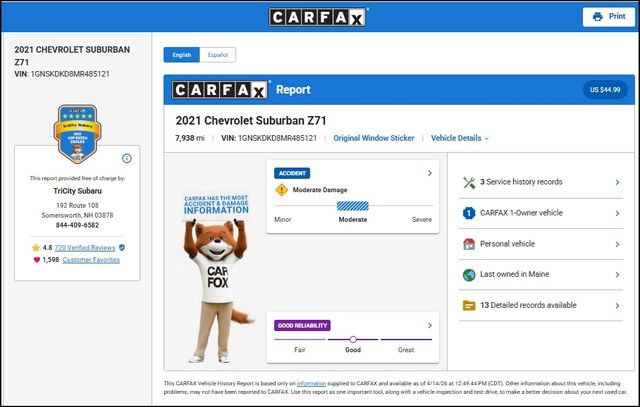The image size is (640, 407).
Task: Expand the Good Reliability section chevron
Action: pyautogui.click(x=429, y=325)
